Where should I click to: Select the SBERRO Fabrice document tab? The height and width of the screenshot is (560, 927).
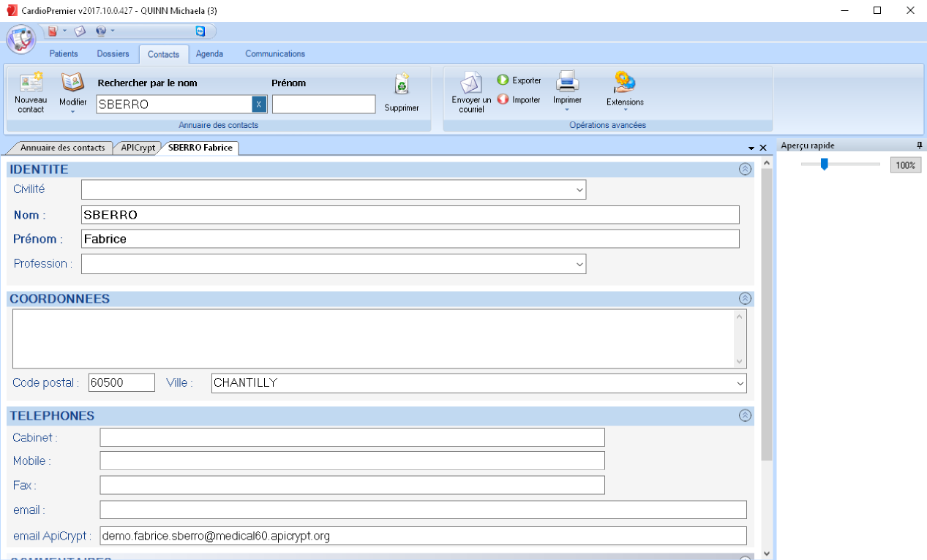[x=200, y=148]
